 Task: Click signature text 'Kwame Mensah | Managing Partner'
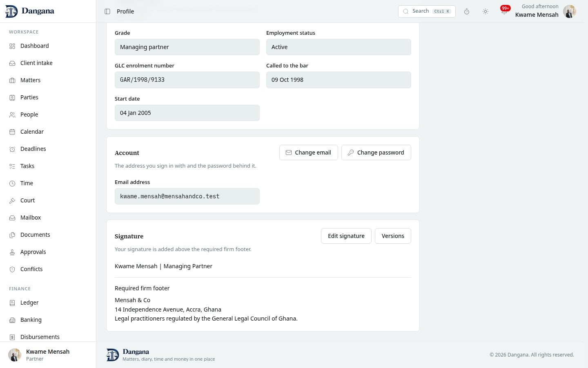coord(163,266)
